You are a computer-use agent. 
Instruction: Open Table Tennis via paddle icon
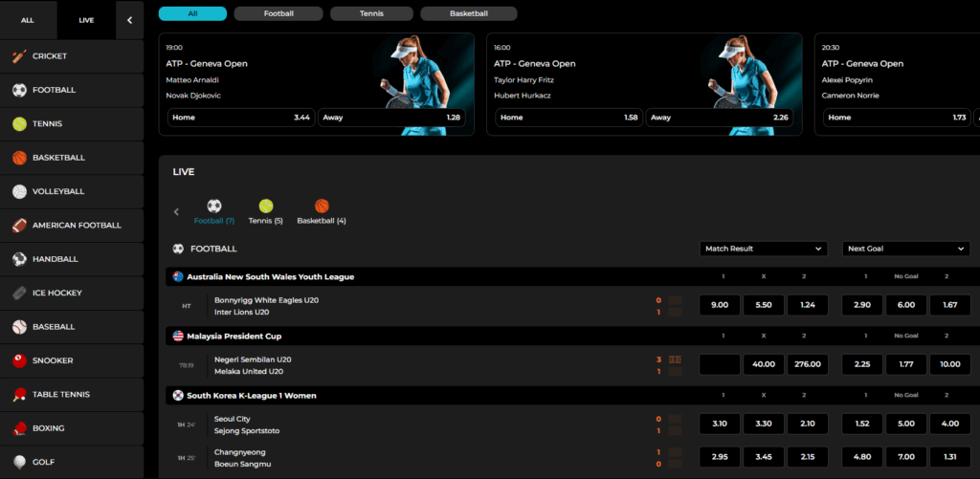pyautogui.click(x=19, y=395)
